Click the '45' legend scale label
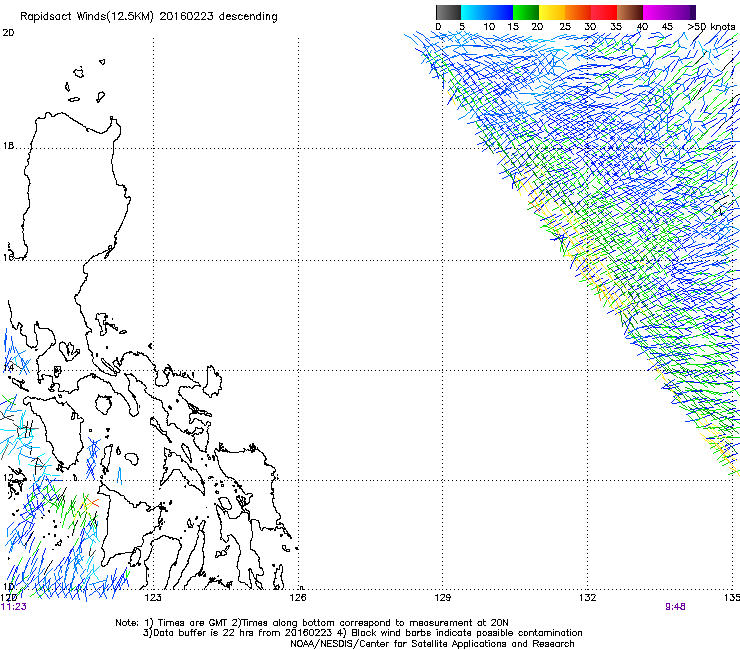 [667, 27]
